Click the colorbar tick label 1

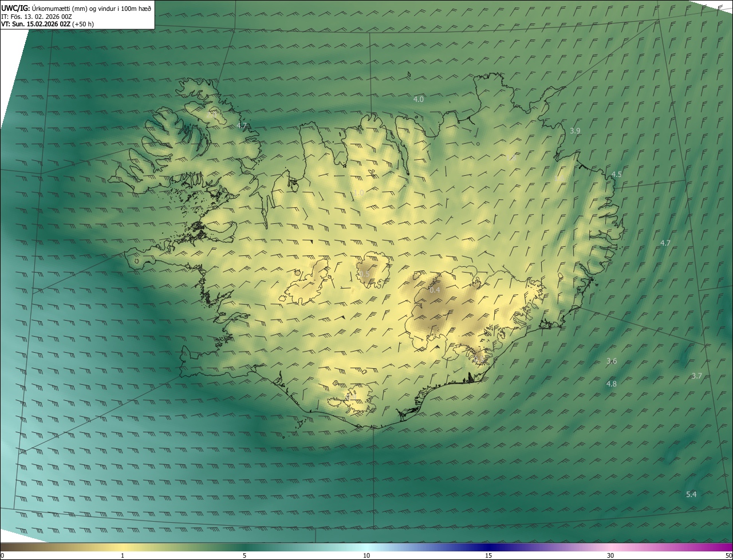pos(123,555)
